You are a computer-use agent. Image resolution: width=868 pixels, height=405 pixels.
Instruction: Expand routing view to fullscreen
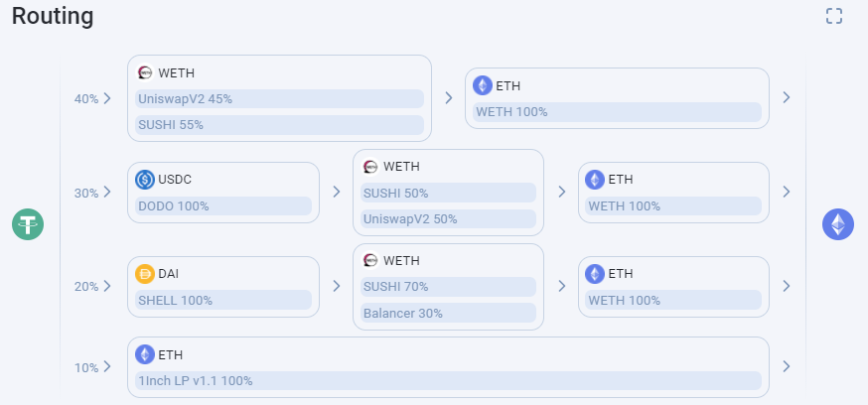834,16
